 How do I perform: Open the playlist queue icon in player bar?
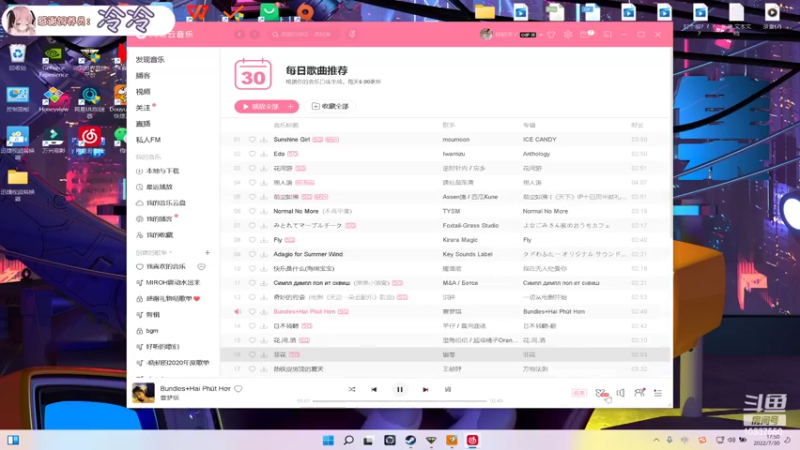tap(658, 393)
